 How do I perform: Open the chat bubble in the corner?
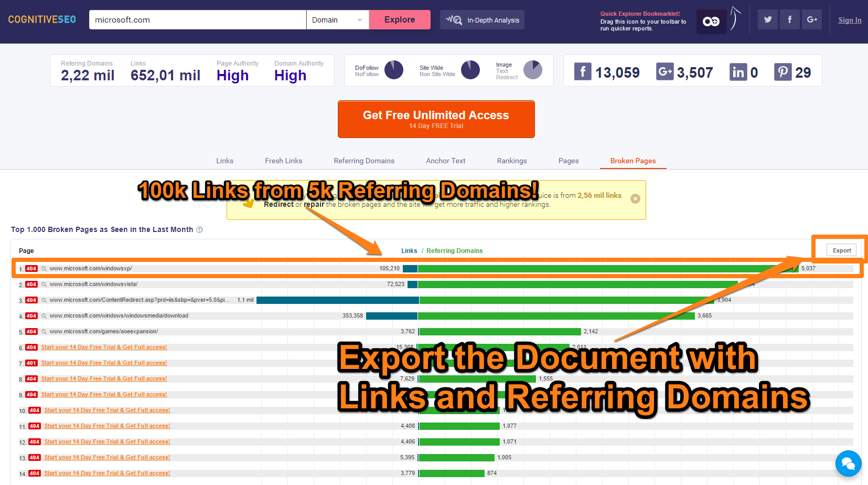pyautogui.click(x=848, y=463)
